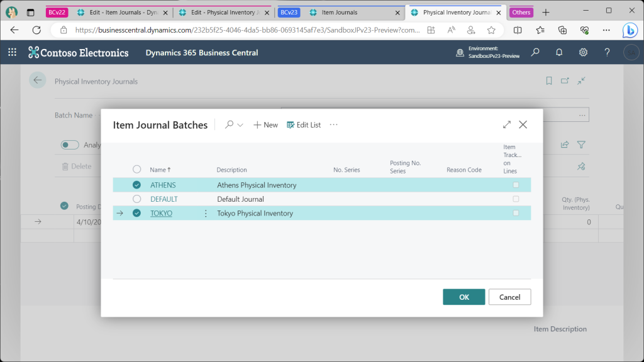The width and height of the screenshot is (644, 362).
Task: Open the search icon in Item Journal Batches
Action: (x=229, y=124)
